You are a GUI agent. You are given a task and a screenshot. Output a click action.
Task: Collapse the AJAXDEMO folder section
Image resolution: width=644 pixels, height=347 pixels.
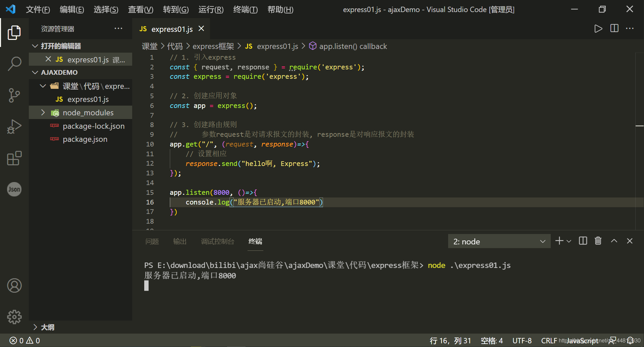coord(35,72)
